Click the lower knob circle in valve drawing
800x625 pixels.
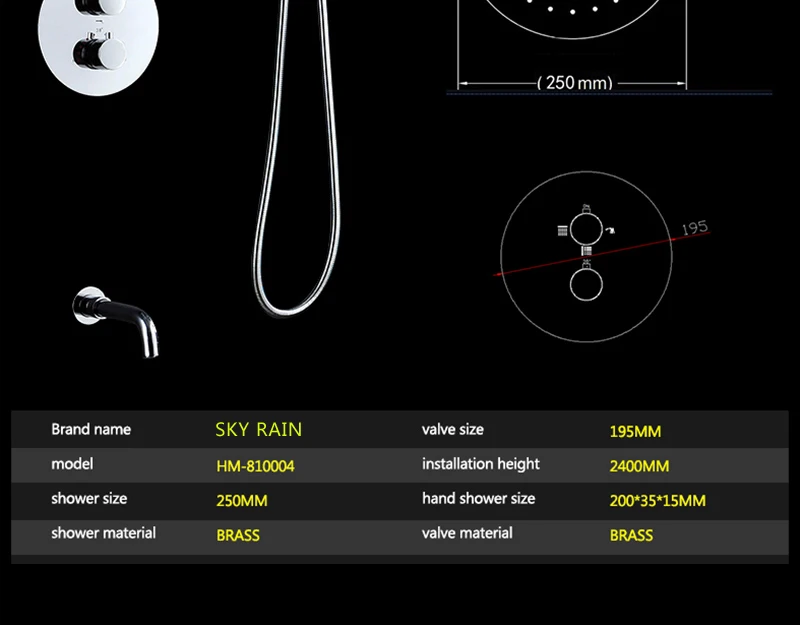coord(586,284)
